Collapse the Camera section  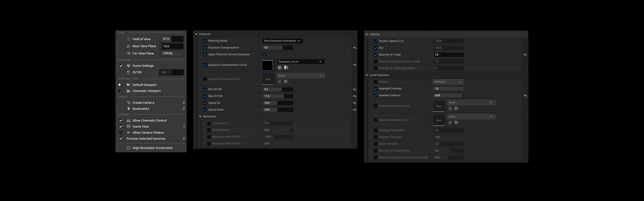[367, 34]
